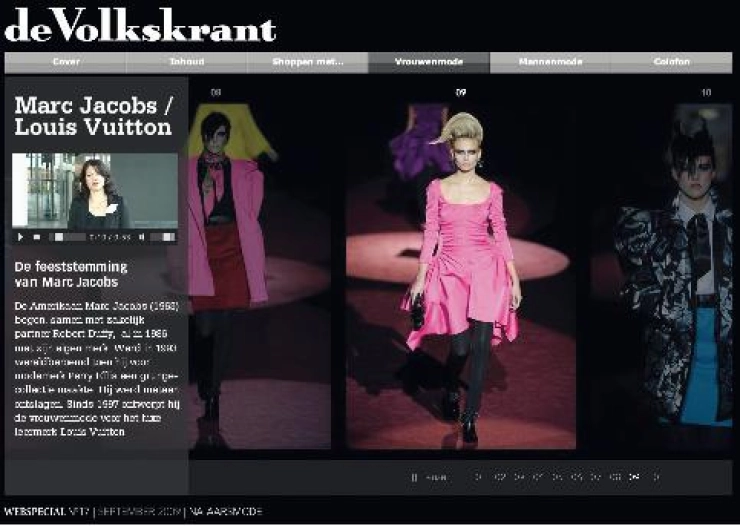This screenshot has height=526, width=740.
Task: Open the Colofon tab
Action: coord(671,62)
